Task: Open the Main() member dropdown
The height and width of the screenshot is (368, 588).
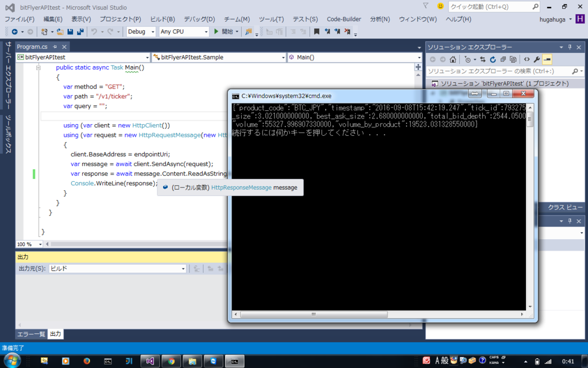Action: [x=355, y=57]
